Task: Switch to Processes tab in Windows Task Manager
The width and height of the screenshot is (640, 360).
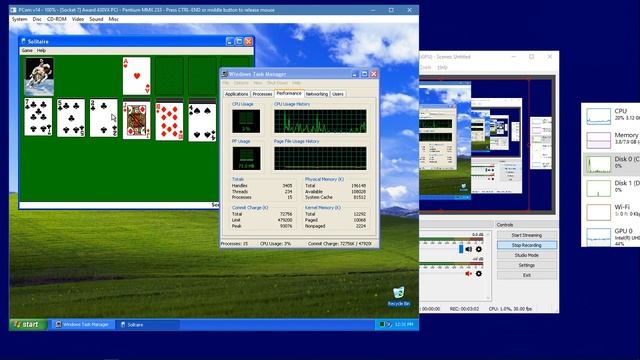Action: coord(262,94)
